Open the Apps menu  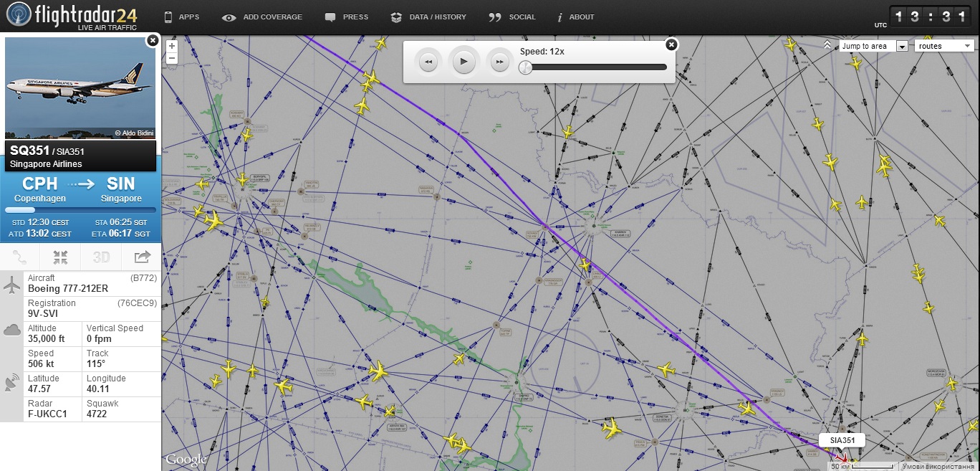pos(181,16)
